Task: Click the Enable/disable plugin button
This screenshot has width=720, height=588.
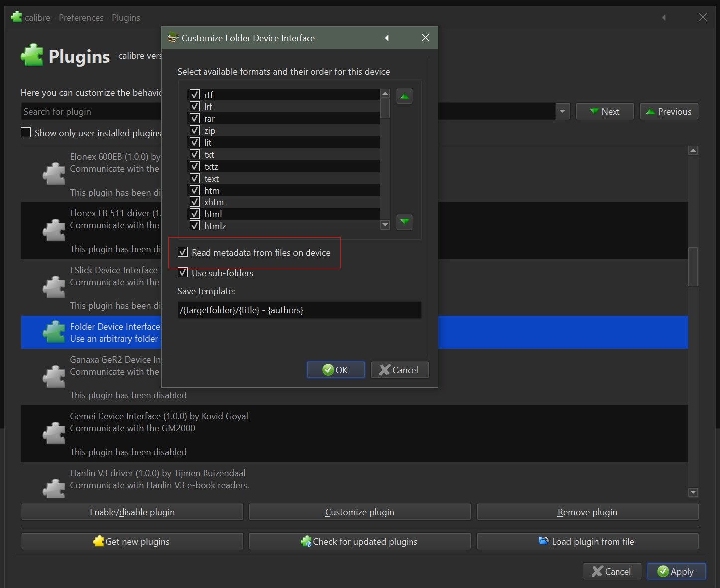Action: [132, 512]
